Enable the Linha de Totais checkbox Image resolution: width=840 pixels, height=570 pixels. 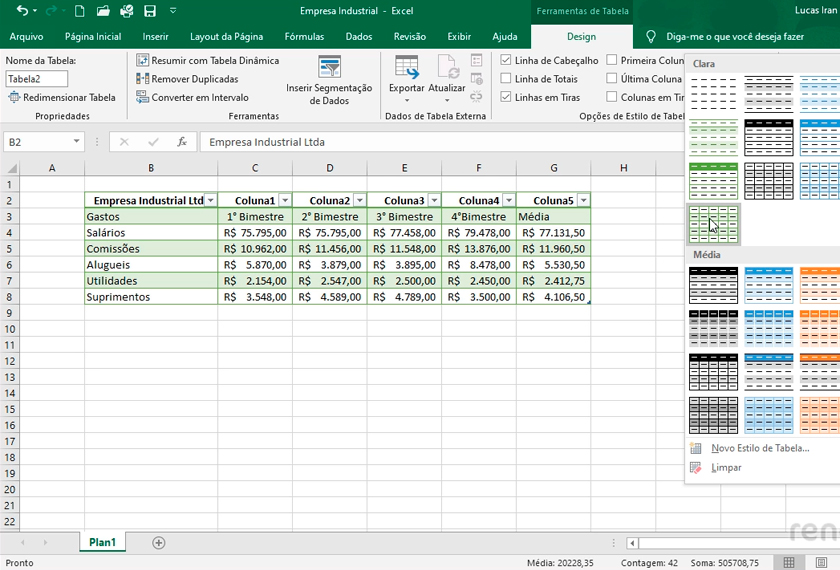pos(506,79)
